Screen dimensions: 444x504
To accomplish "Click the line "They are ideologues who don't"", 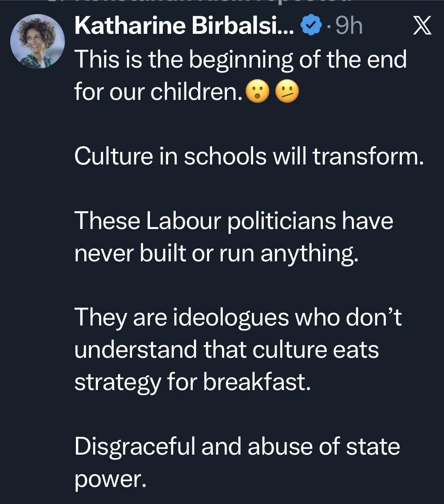I will point(238,317).
